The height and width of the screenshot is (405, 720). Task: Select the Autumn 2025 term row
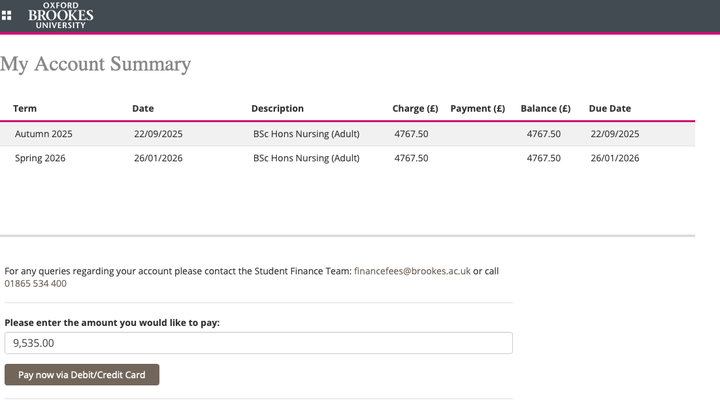(x=44, y=134)
